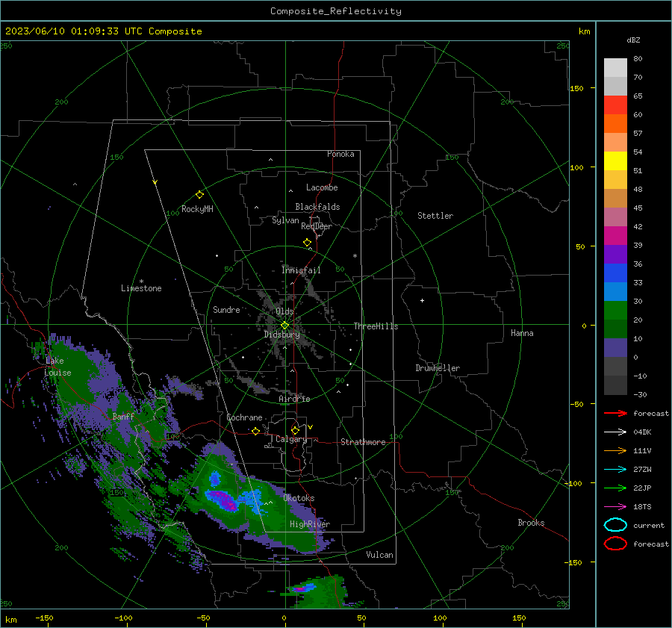The image size is (672, 628).
Task: Select the yellow swatch between 54 and 51
Action: (x=615, y=161)
